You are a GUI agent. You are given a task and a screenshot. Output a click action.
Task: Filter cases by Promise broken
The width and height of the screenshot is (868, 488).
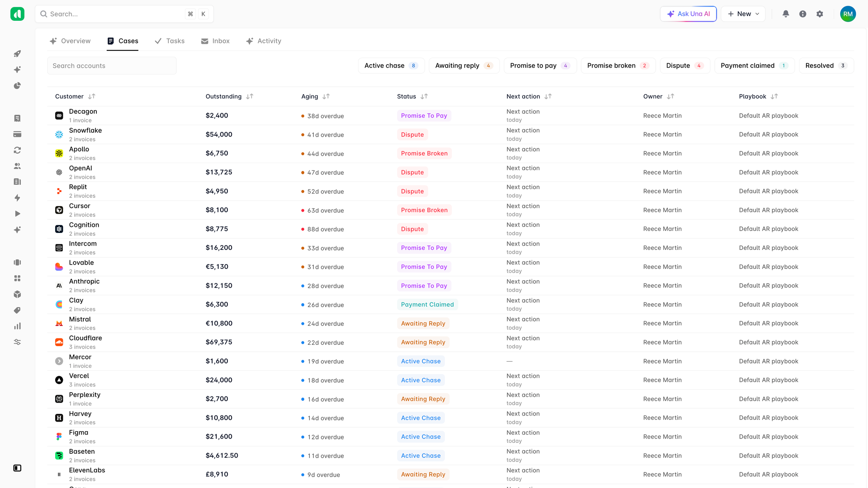point(618,66)
